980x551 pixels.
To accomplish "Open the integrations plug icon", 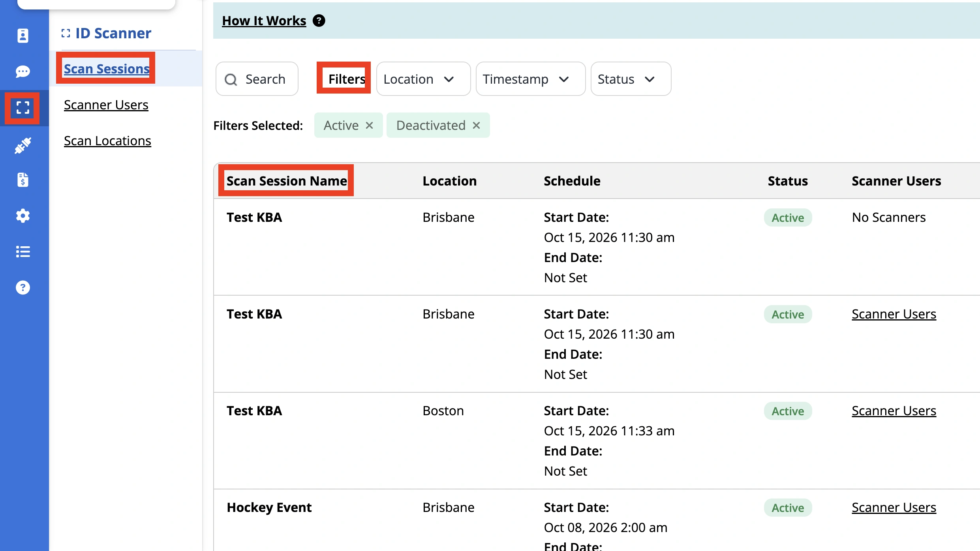I will pos(23,145).
